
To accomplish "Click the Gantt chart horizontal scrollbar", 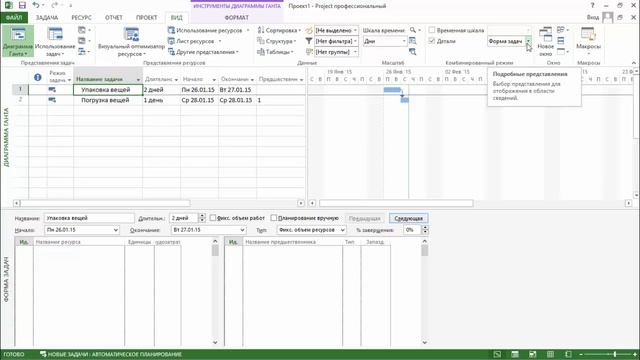I will (396, 203).
